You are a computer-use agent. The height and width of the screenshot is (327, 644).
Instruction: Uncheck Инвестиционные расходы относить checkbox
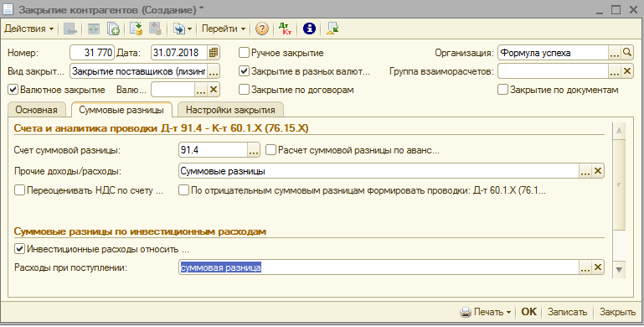pyautogui.click(x=19, y=249)
